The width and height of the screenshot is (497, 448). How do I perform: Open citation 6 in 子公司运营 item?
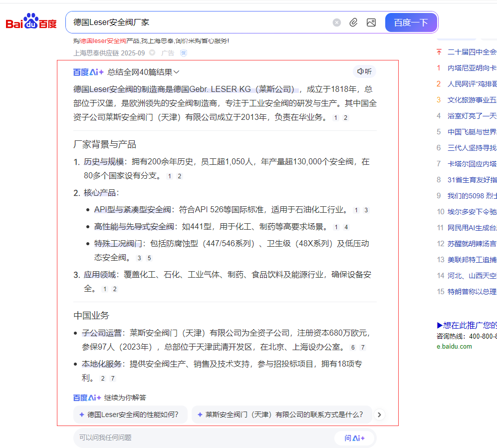[353, 348]
